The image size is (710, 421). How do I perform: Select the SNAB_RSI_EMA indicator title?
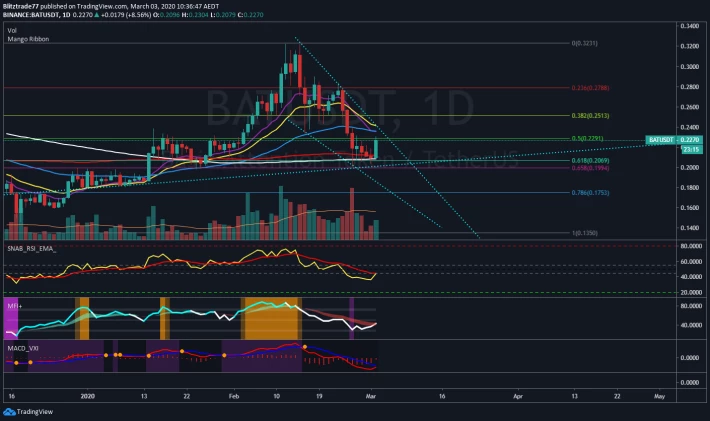[32, 249]
